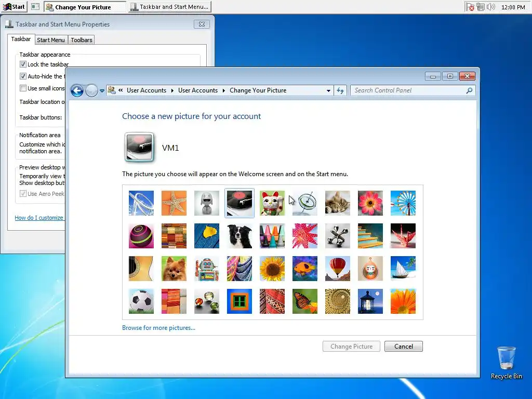Open the arrow after first User Accounts
Screen dimensions: 532x399
[172, 90]
